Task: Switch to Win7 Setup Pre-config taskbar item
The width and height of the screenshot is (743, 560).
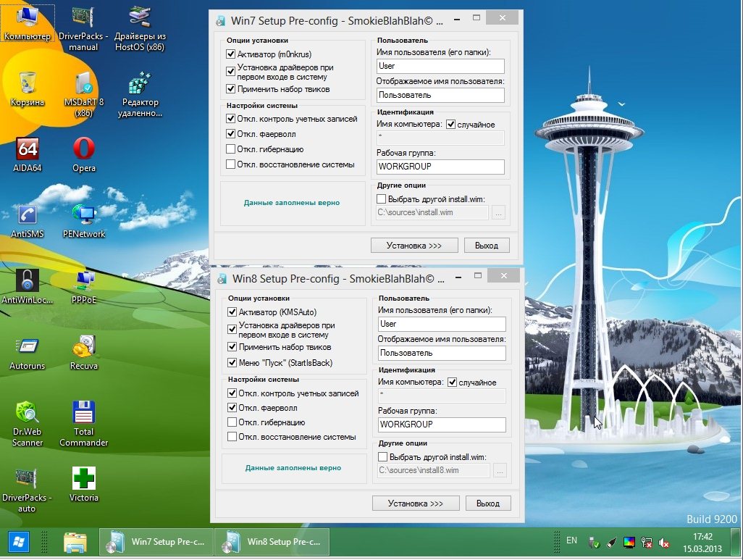Action: pos(155,541)
